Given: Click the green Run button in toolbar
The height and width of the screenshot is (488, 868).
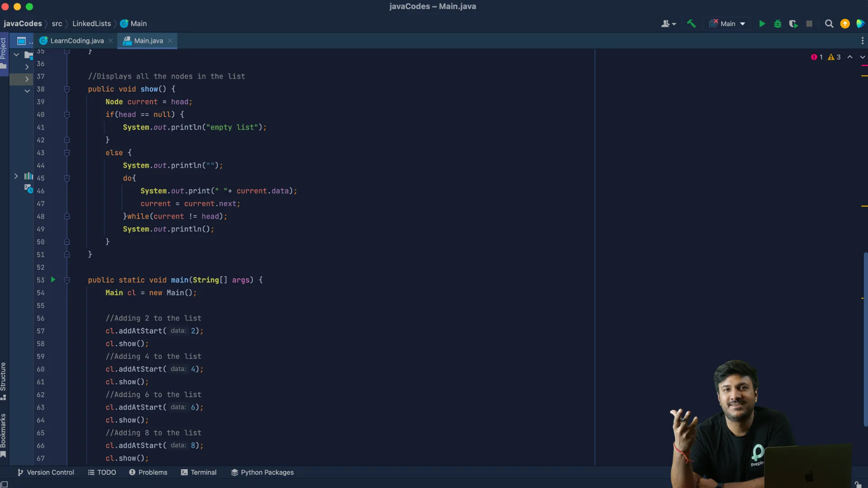Looking at the screenshot, I should 762,24.
